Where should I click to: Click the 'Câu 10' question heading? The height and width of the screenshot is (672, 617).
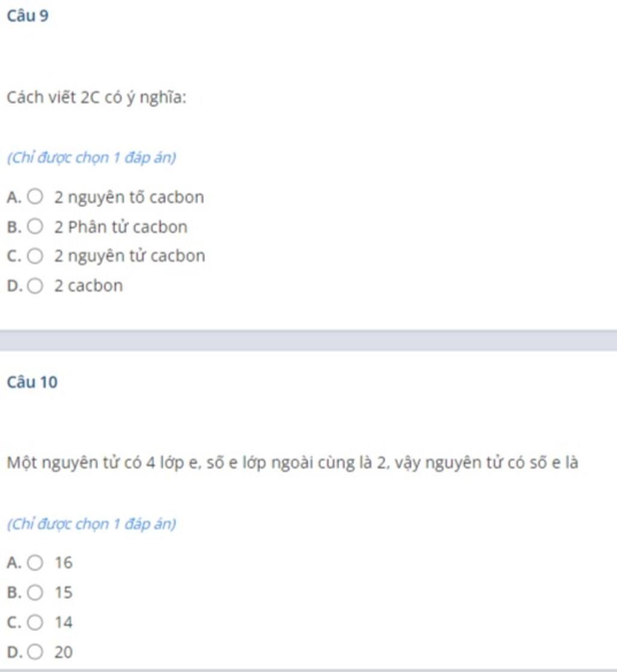click(x=32, y=382)
